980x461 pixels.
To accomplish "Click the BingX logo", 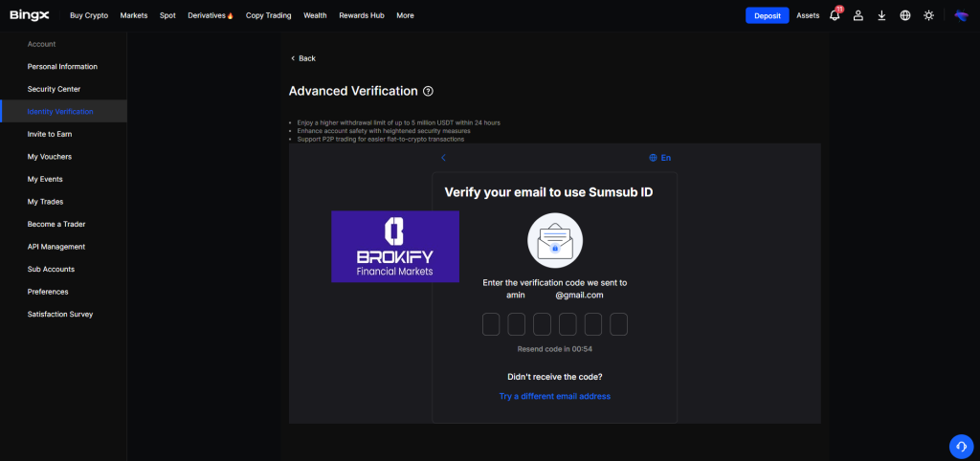I will tap(29, 15).
